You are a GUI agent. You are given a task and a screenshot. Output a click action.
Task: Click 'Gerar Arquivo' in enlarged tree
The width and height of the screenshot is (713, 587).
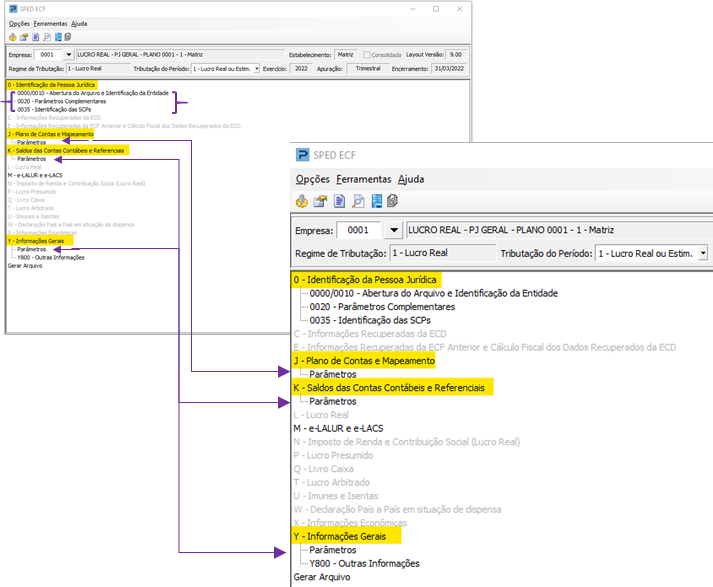(322, 577)
